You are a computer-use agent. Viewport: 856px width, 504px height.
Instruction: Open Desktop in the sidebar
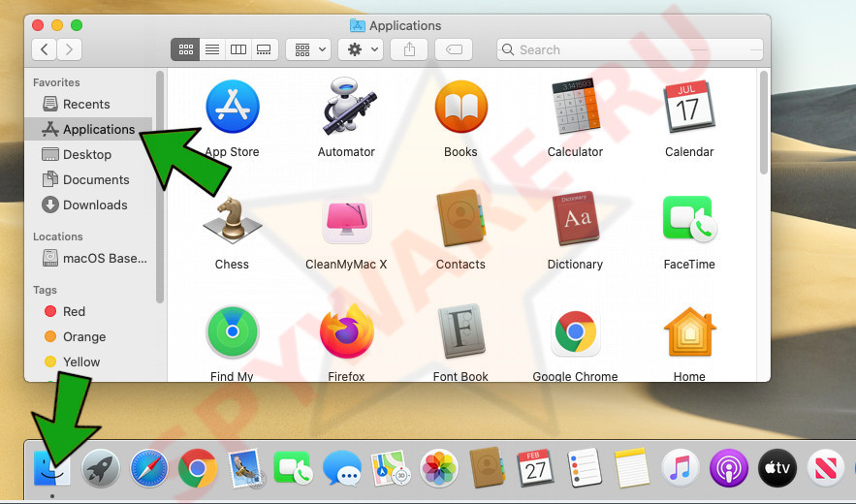(90, 154)
